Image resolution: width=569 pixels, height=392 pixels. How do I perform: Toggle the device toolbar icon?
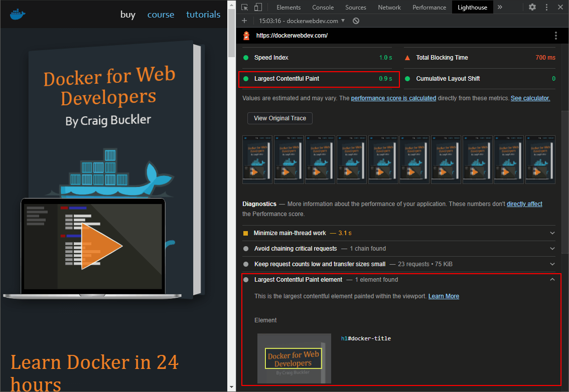tap(258, 8)
